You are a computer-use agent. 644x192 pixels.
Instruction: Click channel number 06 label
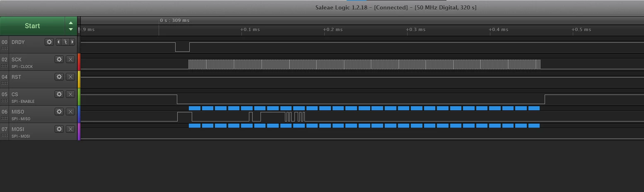(x=5, y=112)
